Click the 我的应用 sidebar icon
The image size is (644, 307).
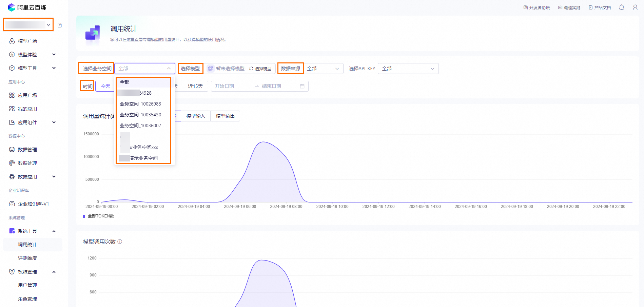[12, 109]
